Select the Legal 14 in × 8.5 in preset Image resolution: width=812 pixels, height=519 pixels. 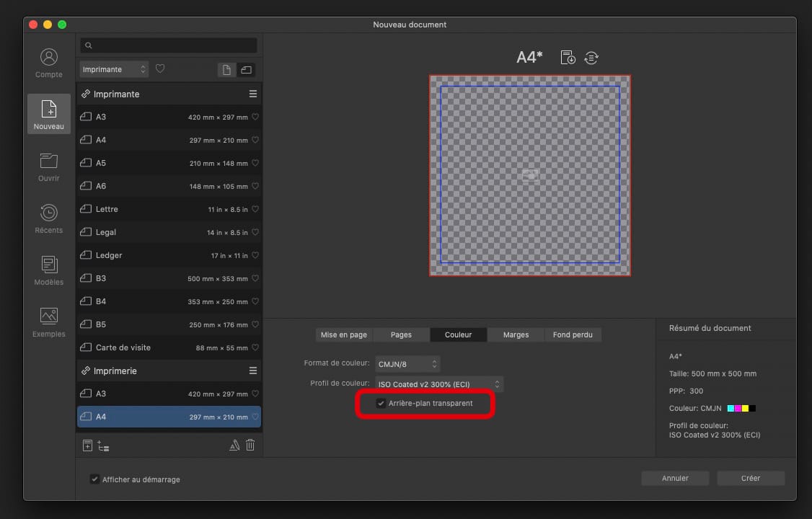click(169, 232)
